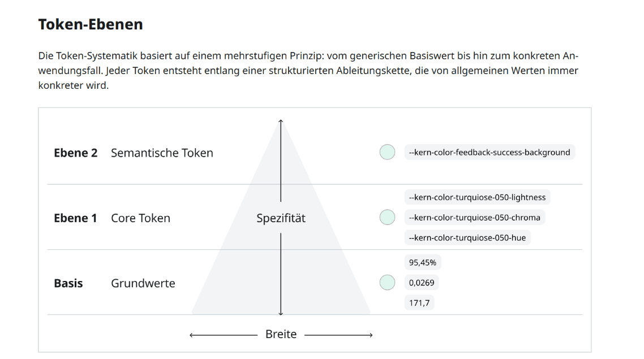Click the 171,7 value chip
The height and width of the screenshot is (359, 644).
(x=419, y=303)
